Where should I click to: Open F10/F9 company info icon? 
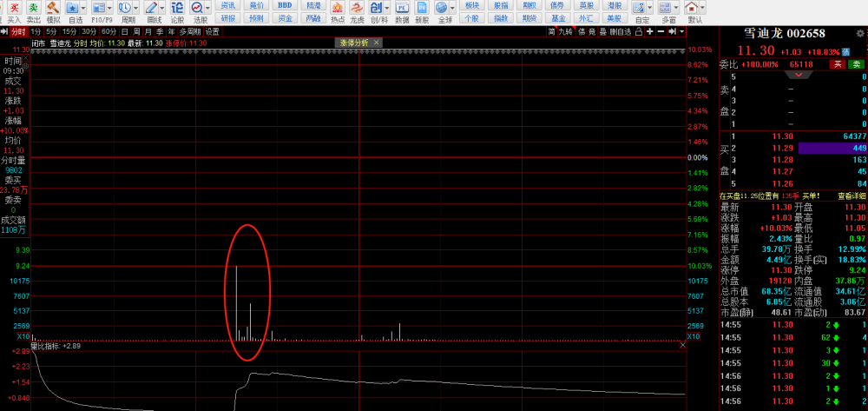click(x=98, y=8)
